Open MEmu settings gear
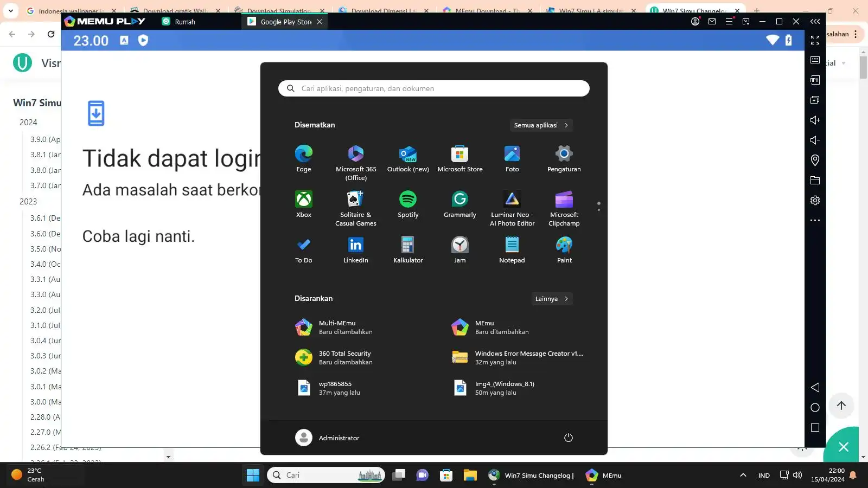The width and height of the screenshot is (868, 488). click(x=815, y=200)
